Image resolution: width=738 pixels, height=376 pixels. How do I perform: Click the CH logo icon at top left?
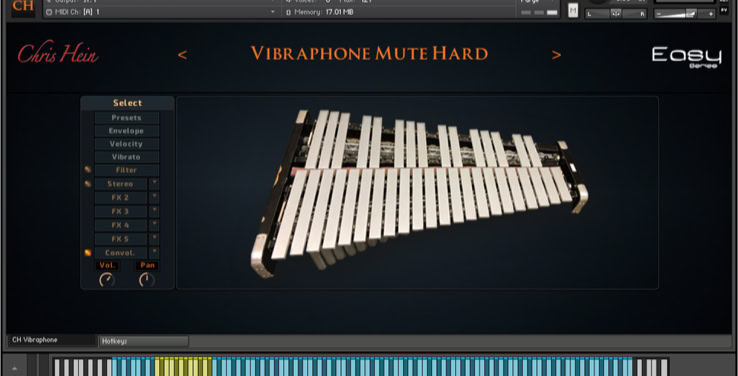tap(23, 8)
